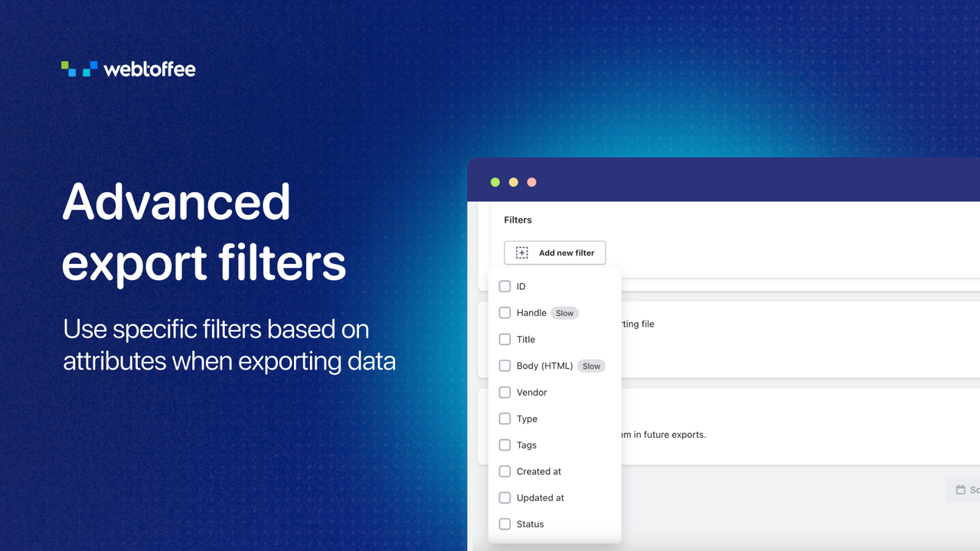Click the calendar schedule icon
The width and height of the screenshot is (980, 551).
pos(961,490)
